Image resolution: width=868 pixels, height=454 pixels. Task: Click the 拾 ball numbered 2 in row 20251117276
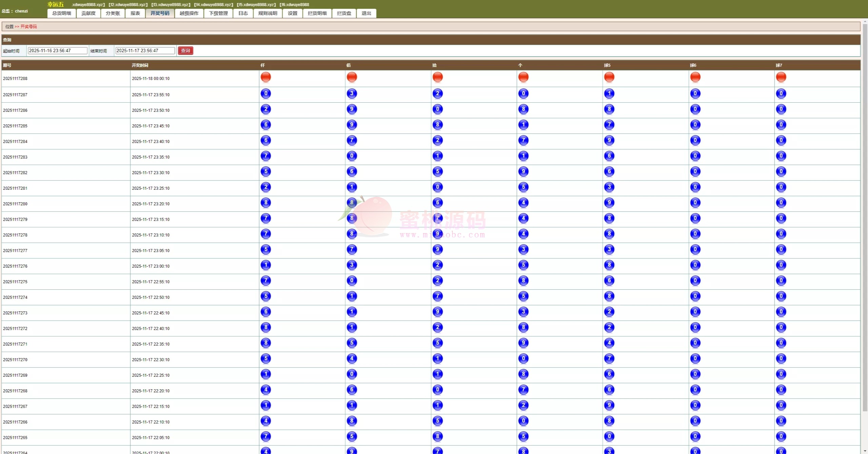tap(437, 265)
